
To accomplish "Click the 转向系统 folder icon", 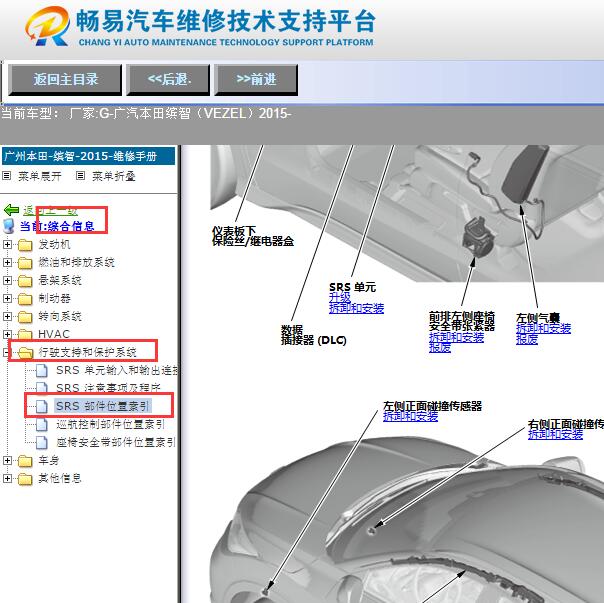I will (25, 317).
